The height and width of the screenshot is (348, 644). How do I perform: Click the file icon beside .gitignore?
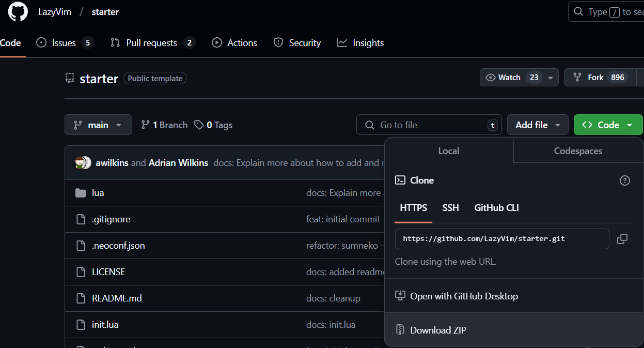[x=81, y=219]
